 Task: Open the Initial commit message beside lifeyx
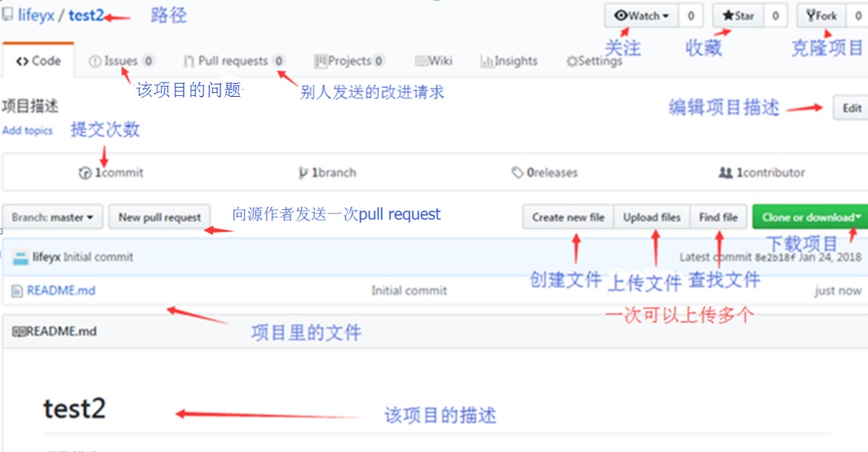(x=98, y=257)
